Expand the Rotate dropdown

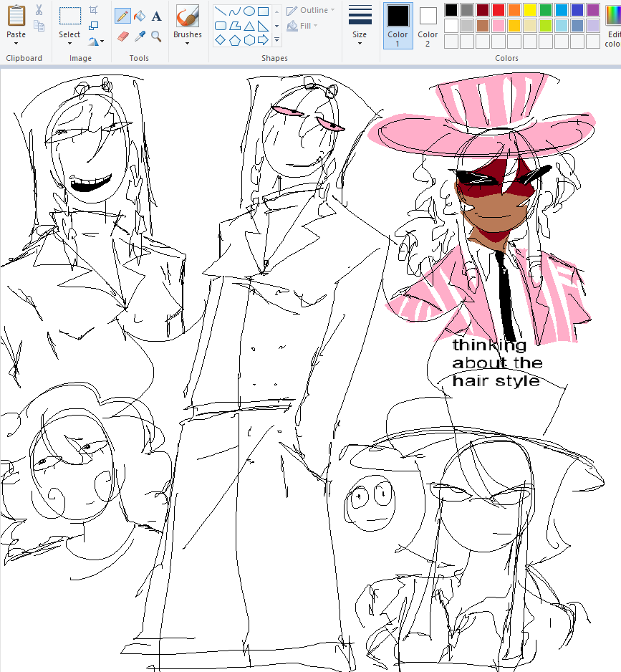tap(102, 42)
